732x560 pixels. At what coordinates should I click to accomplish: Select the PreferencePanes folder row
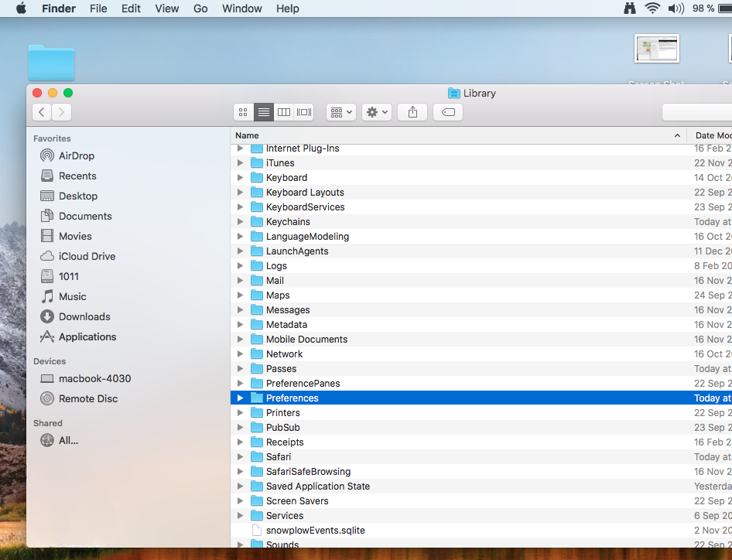pos(481,383)
